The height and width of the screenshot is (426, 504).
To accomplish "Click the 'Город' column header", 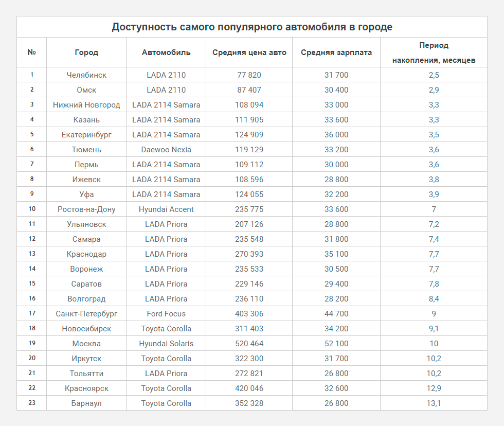I will [86, 52].
